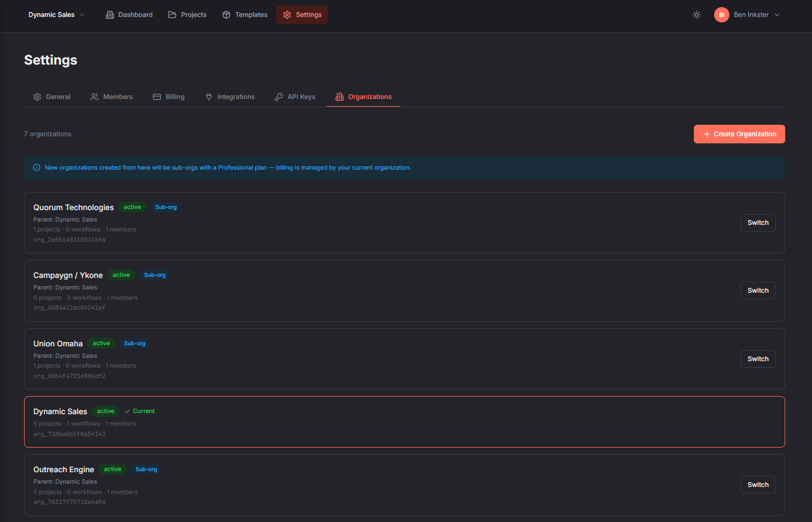This screenshot has width=812, height=522.
Task: Click the checkmark icon beside Current
Action: 127,411
